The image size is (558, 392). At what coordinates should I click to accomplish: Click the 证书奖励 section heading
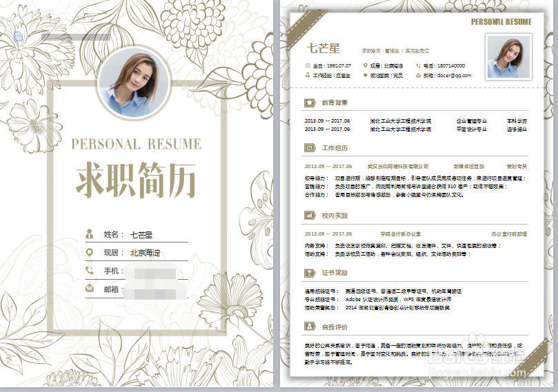[335, 273]
